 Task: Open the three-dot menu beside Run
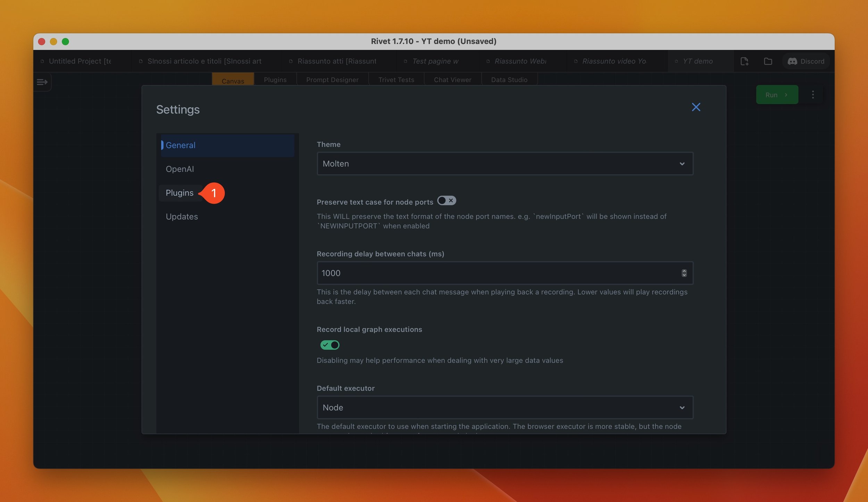[813, 95]
